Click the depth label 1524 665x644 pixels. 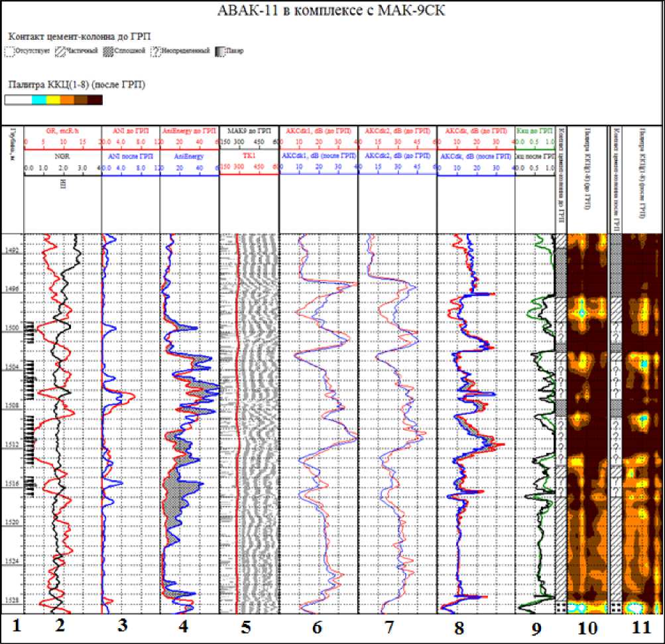[x=11, y=561]
